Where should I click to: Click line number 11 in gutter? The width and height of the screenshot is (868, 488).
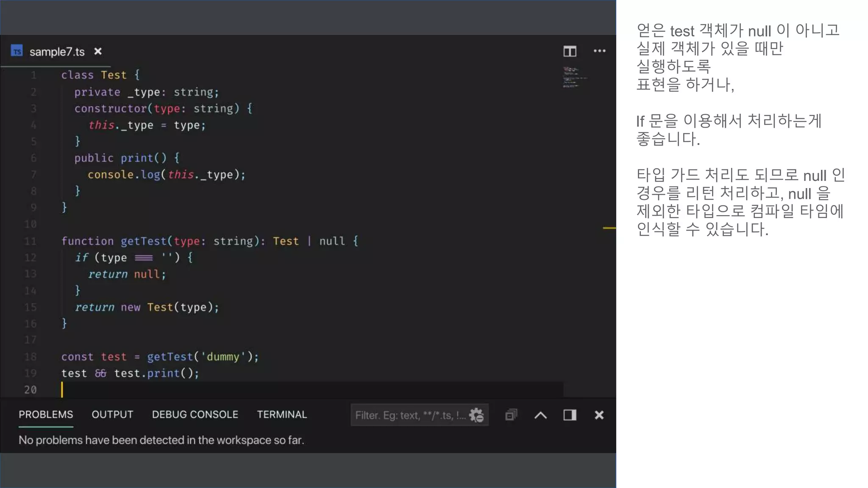pos(30,241)
